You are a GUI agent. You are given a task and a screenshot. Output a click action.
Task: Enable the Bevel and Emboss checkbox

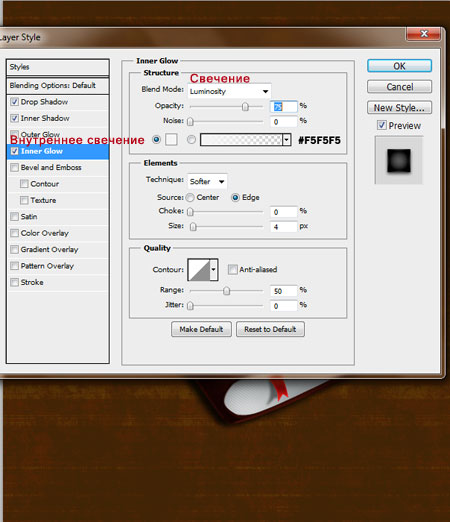pyautogui.click(x=14, y=167)
